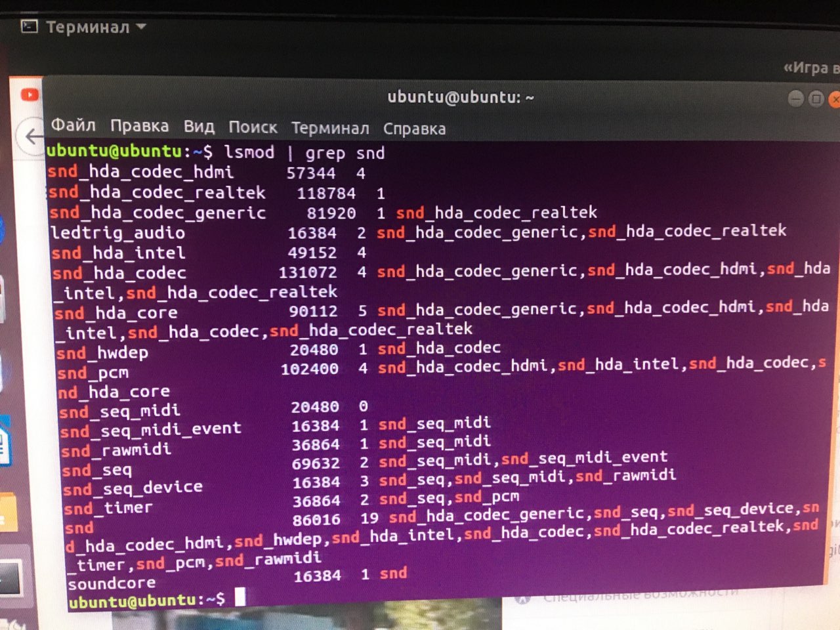Click the «Игра в notification text in top panel
Image resolution: width=840 pixels, height=630 pixels.
point(811,68)
